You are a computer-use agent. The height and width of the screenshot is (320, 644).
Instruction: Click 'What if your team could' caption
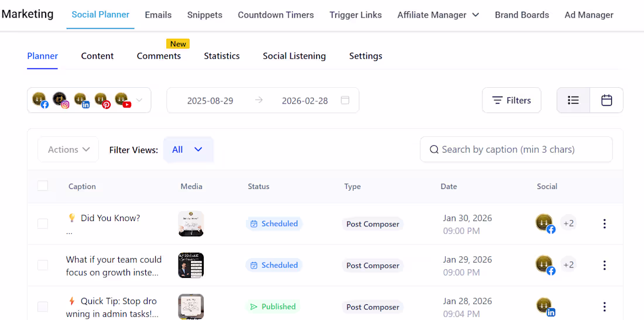pos(114,259)
